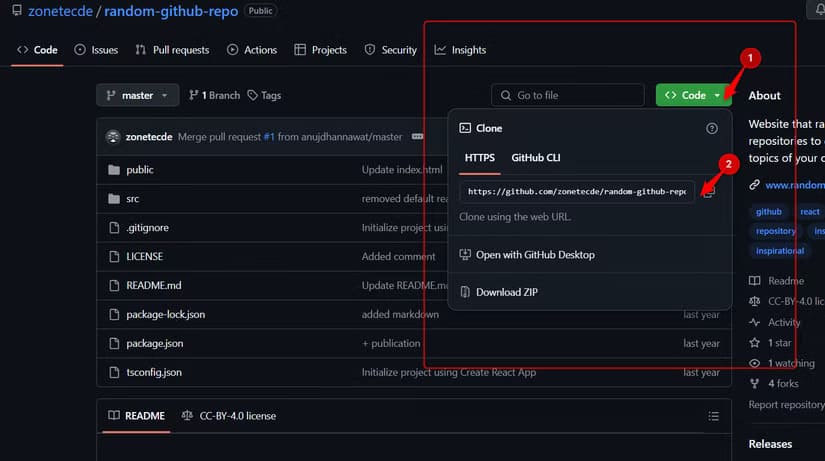This screenshot has width=825, height=461.
Task: Click Open with GitHub Desktop
Action: (534, 255)
